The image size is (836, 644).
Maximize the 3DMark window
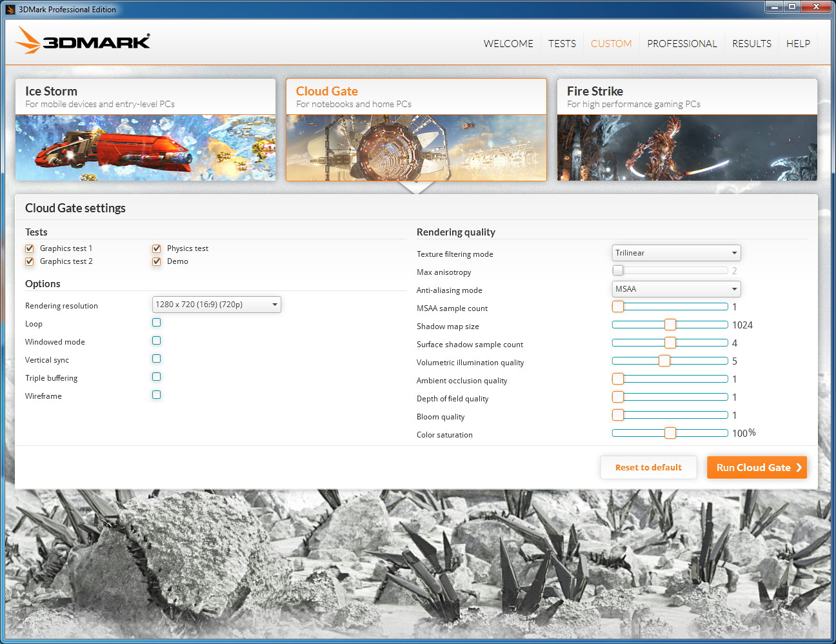coord(791,6)
